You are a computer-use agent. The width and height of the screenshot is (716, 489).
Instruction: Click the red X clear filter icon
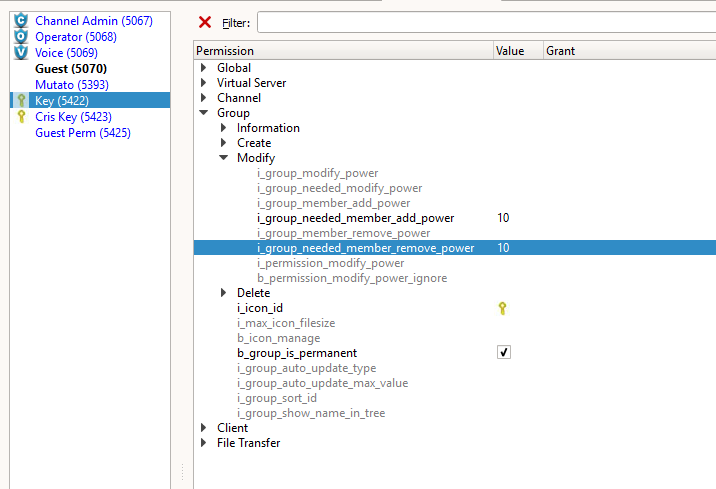click(x=205, y=22)
